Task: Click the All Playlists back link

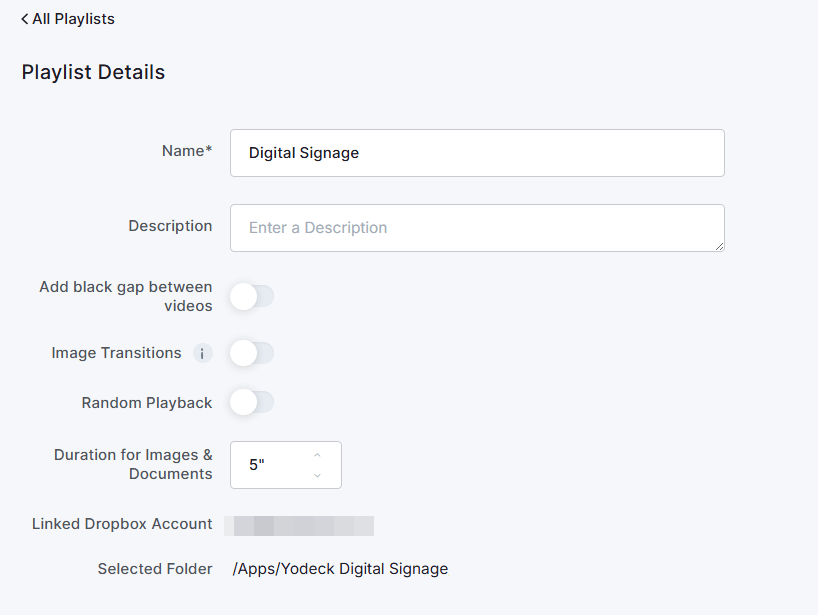Action: point(67,18)
